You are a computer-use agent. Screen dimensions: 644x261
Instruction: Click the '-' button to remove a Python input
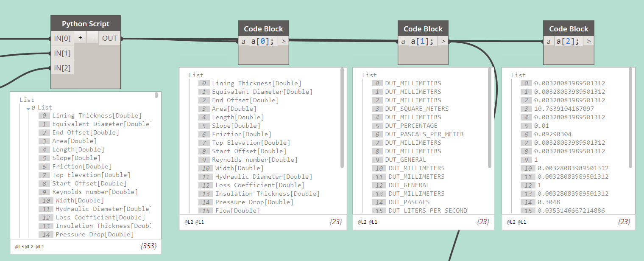(92, 38)
